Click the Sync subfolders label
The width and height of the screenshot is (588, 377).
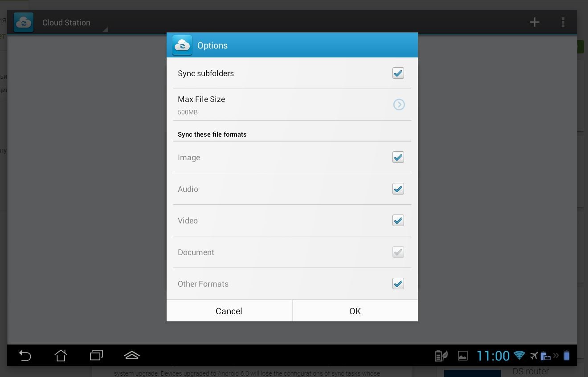pos(206,73)
